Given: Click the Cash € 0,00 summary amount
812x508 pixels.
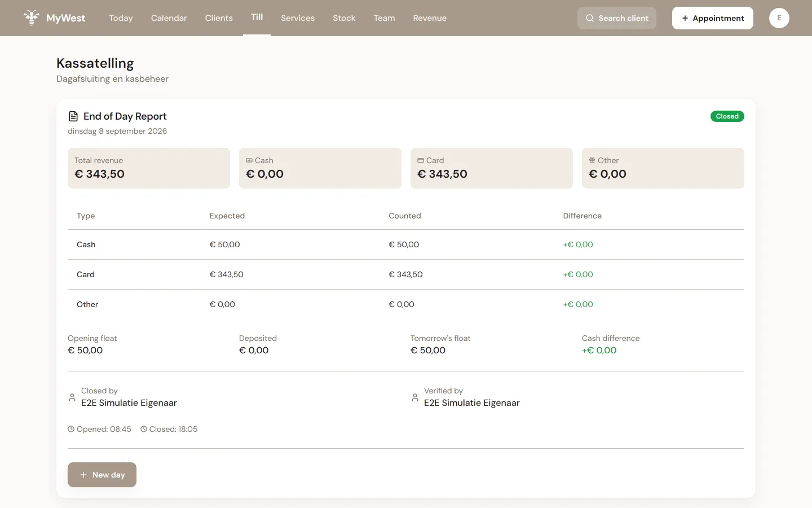Looking at the screenshot, I should [x=265, y=174].
